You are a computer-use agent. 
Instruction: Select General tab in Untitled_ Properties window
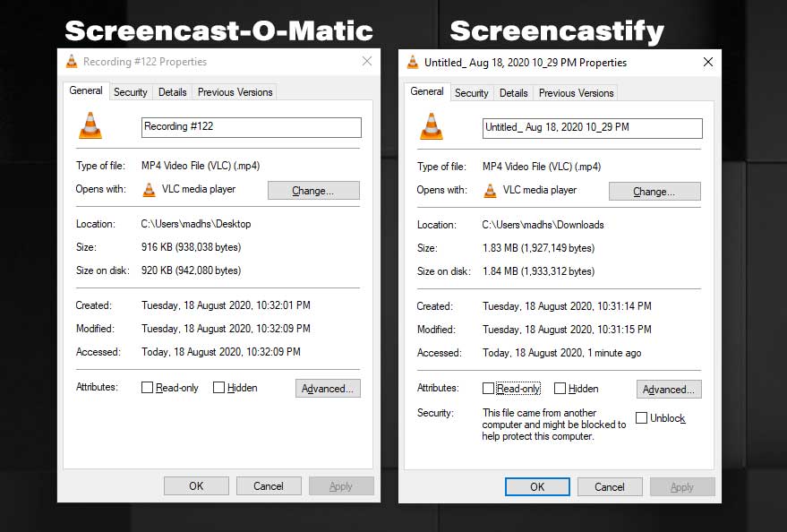426,92
